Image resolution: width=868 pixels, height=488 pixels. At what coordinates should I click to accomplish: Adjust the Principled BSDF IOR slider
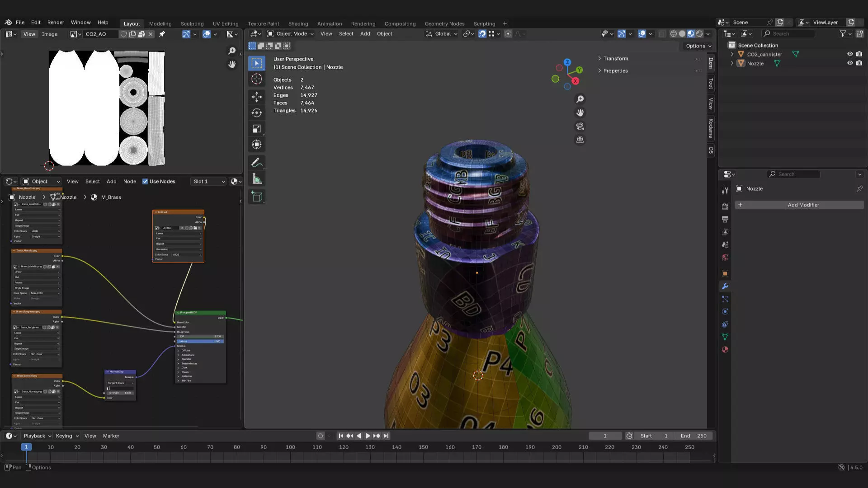[200, 337]
